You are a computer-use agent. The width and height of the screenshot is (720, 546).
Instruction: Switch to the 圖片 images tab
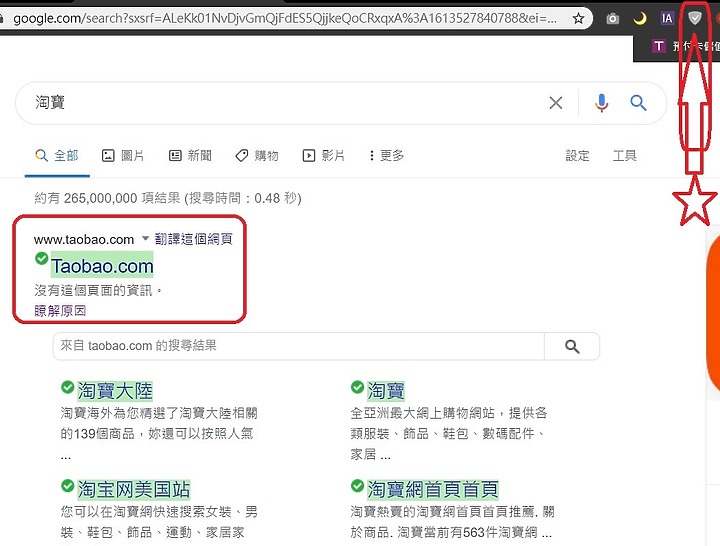(123, 156)
